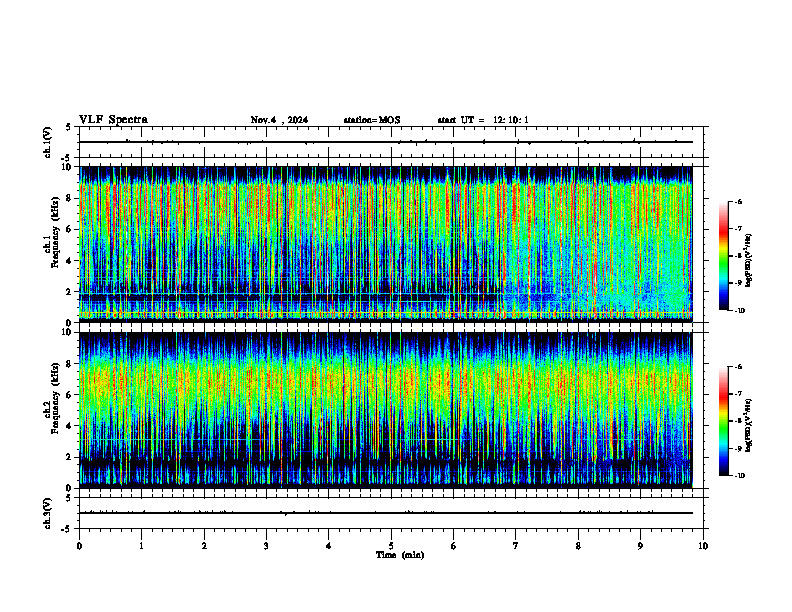Click the "6" time axis tick label

453,546
